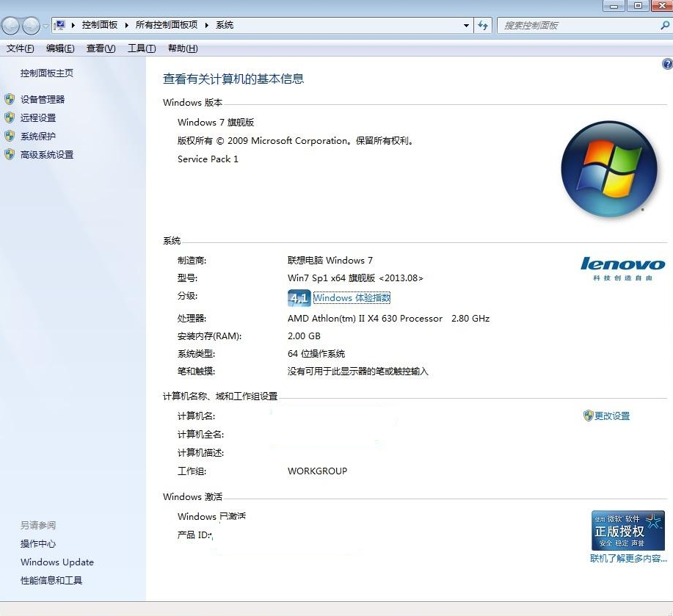Open the 工具 menu
The width and height of the screenshot is (673, 616).
pos(140,48)
